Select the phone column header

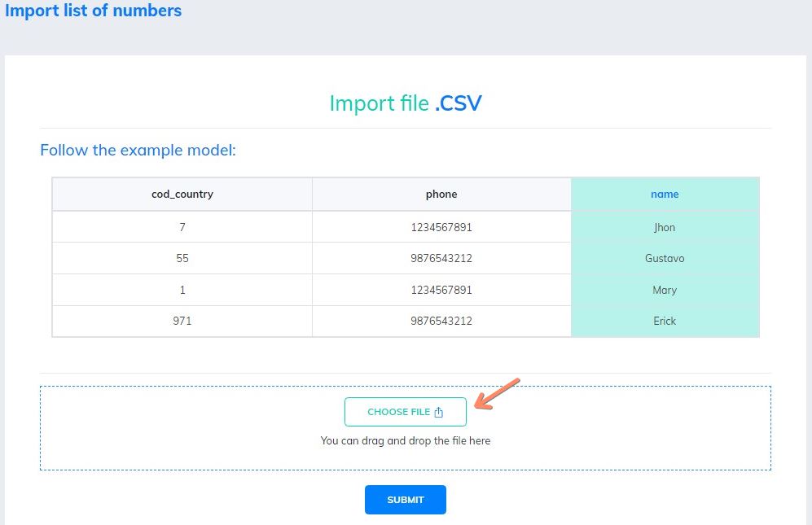441,195
